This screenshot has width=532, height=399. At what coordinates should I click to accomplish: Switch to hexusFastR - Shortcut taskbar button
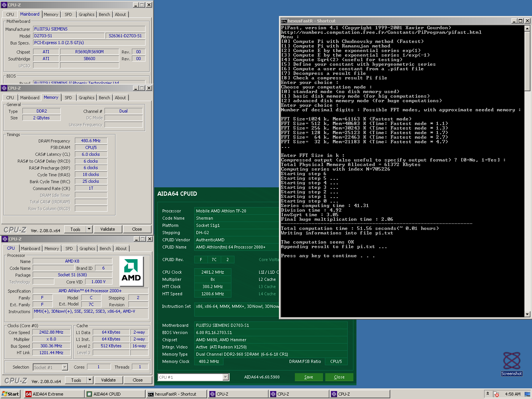176,394
